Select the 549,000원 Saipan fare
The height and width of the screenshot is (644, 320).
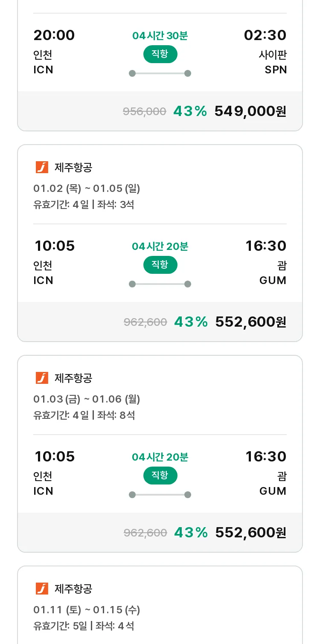[x=250, y=111]
